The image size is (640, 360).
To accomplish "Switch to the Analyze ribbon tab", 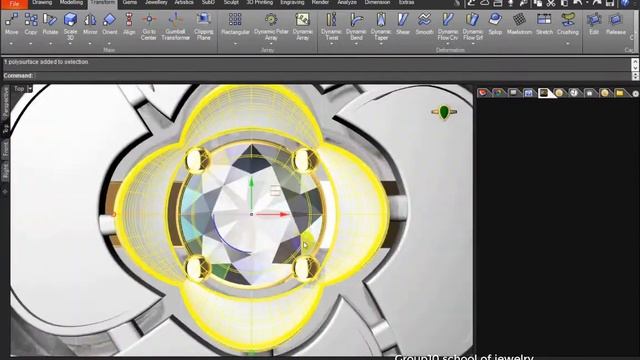I will tap(347, 3).
